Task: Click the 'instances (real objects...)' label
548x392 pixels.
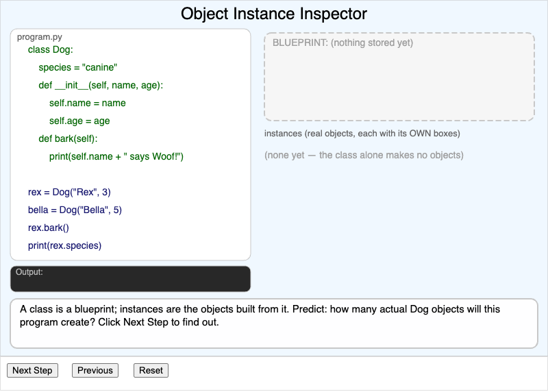Action: pyautogui.click(x=362, y=134)
